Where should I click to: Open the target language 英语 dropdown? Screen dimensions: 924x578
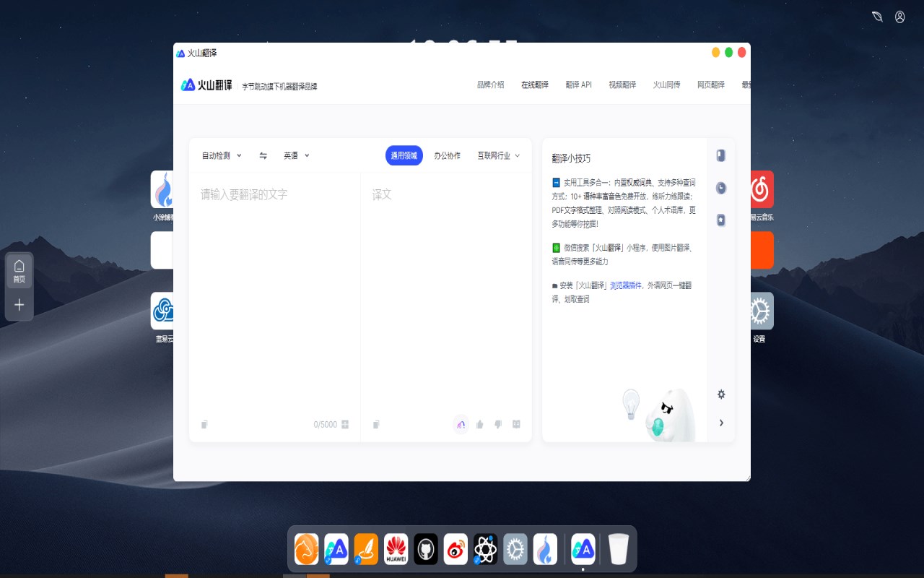tap(297, 155)
